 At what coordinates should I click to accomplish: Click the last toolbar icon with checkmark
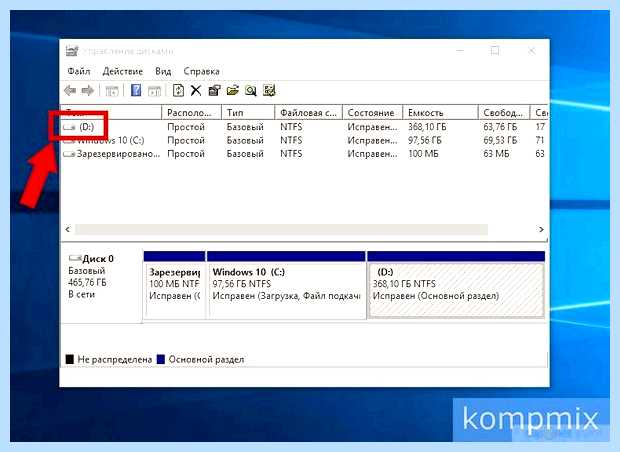[269, 91]
